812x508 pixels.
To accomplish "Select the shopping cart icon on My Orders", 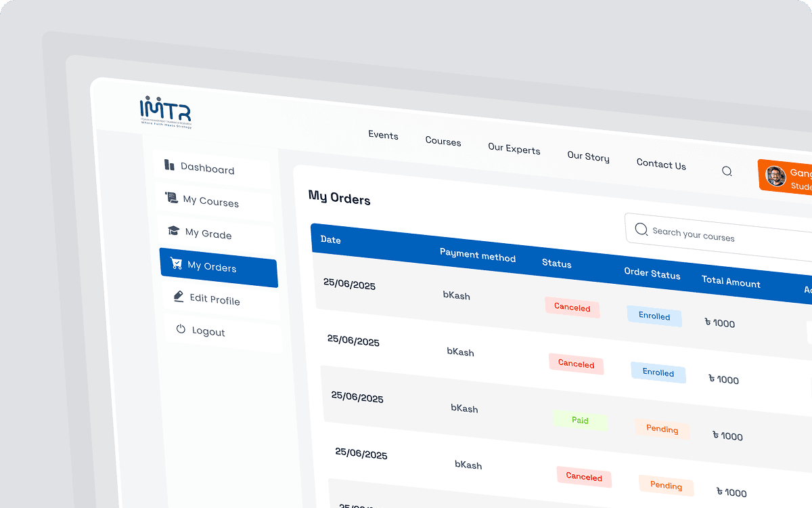I will point(177,265).
